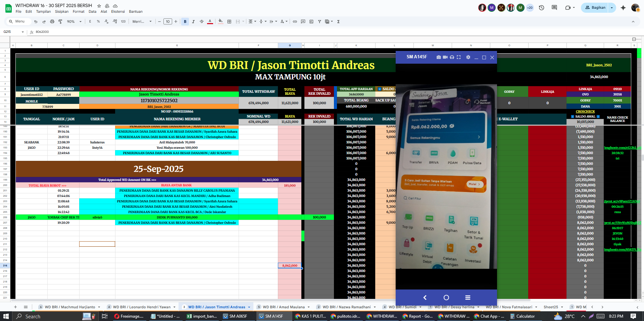Open Windows Start menu
The image size is (644, 321).
coord(6,316)
